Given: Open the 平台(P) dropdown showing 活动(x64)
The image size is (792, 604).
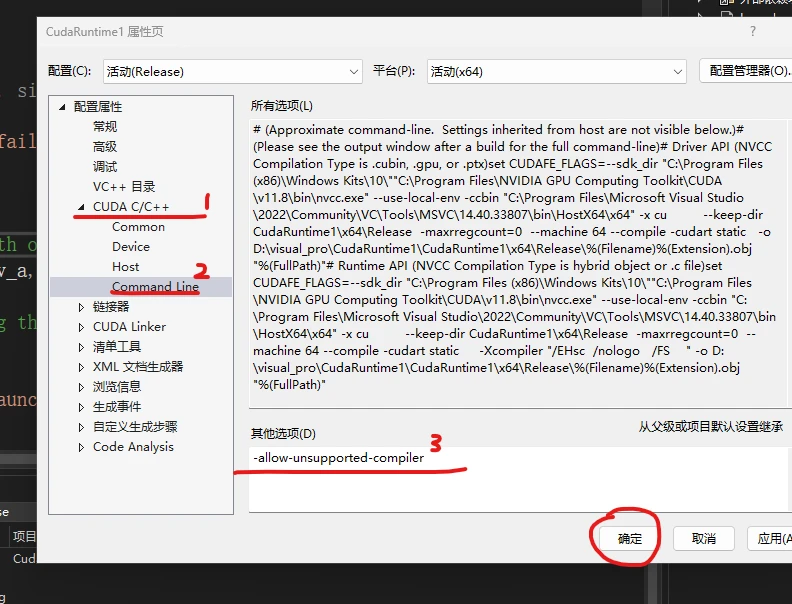Looking at the screenshot, I should tap(556, 72).
